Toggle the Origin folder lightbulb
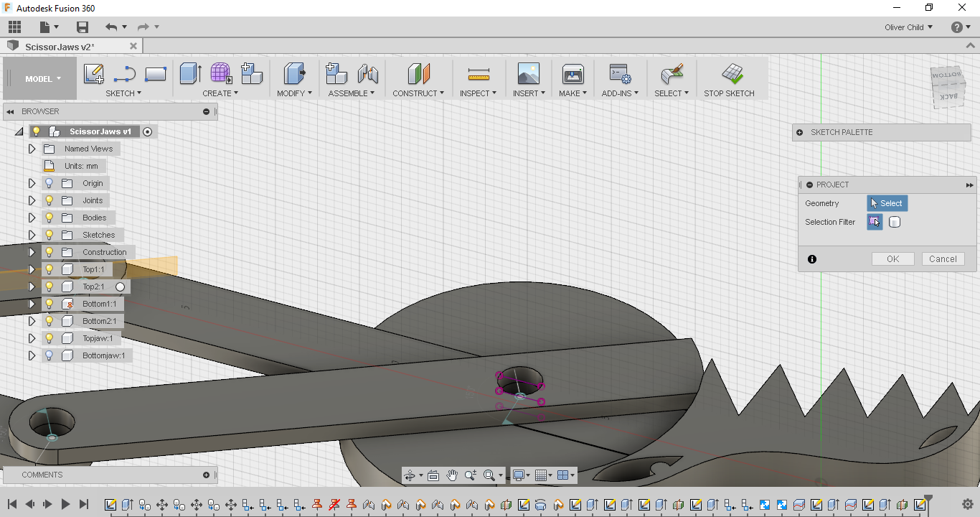Screen dimensions: 980x517 point(48,183)
